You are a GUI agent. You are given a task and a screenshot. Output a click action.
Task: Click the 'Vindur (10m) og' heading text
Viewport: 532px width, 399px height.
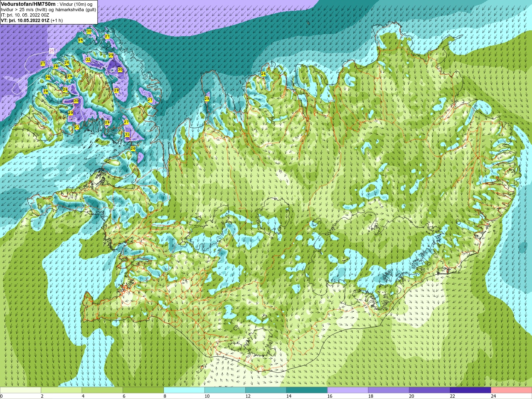(76, 4)
